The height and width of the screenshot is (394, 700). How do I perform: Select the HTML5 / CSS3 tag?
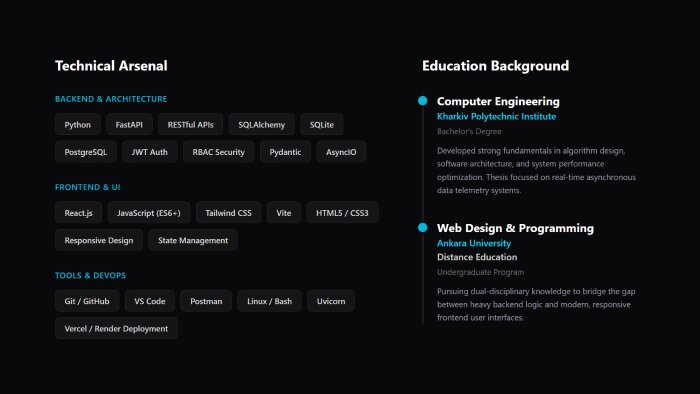(x=342, y=213)
